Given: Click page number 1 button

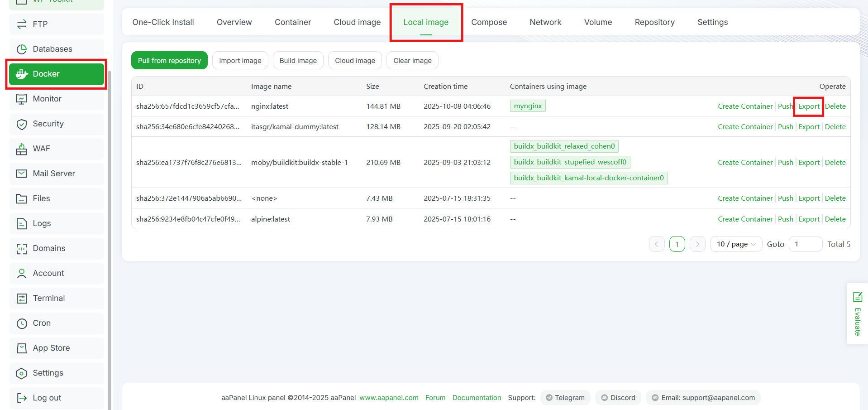Looking at the screenshot, I should pos(677,244).
